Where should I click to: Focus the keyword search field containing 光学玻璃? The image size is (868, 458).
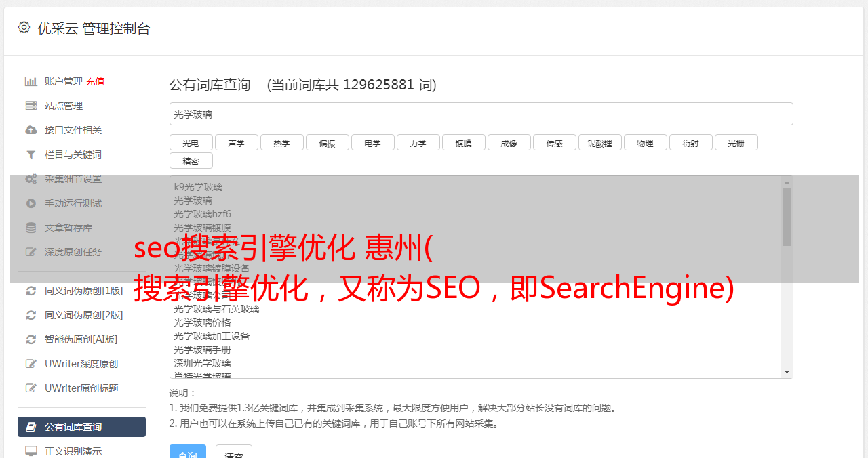(481, 114)
